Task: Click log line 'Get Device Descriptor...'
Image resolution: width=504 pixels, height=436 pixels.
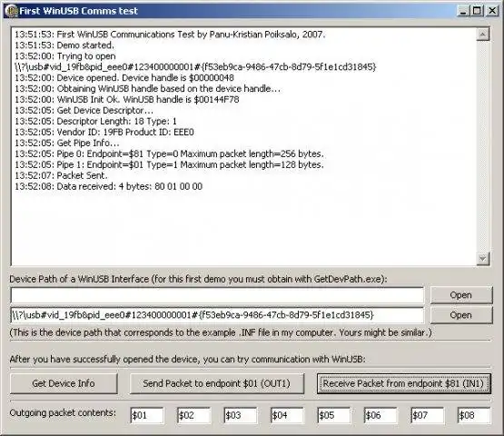Action: pyautogui.click(x=84, y=110)
